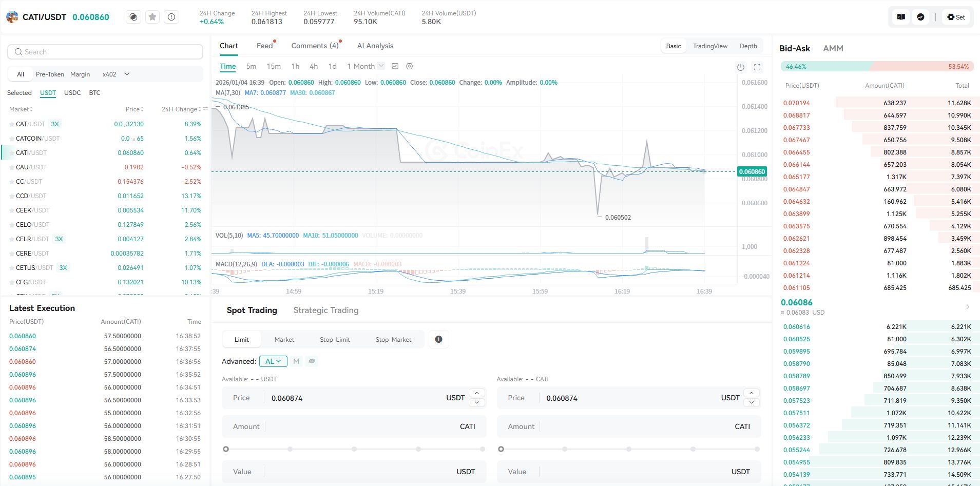Click the buy amount slider start handle
The width and height of the screenshot is (980, 486).
[226, 449]
